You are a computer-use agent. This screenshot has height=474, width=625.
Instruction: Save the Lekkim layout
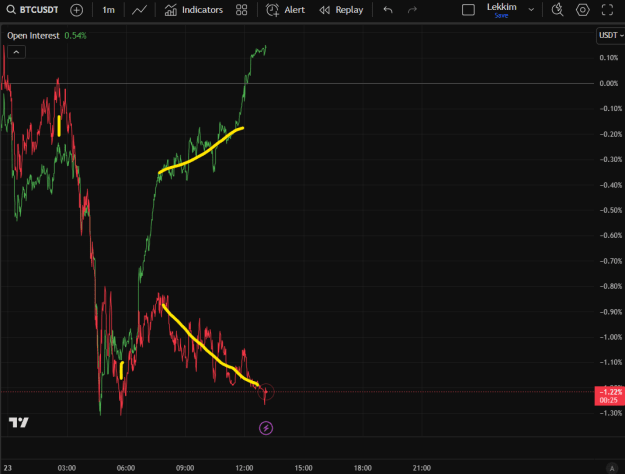coord(501,16)
